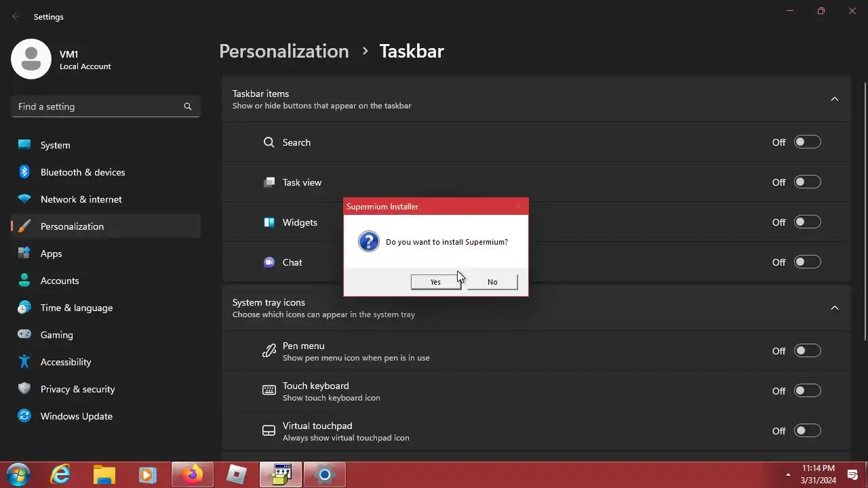This screenshot has width=868, height=488.
Task: Click the VM1 Local Account name
Action: click(85, 60)
